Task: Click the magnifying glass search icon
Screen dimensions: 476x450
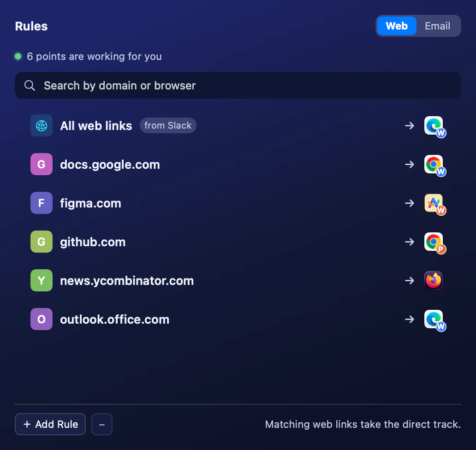Action: 30,86
